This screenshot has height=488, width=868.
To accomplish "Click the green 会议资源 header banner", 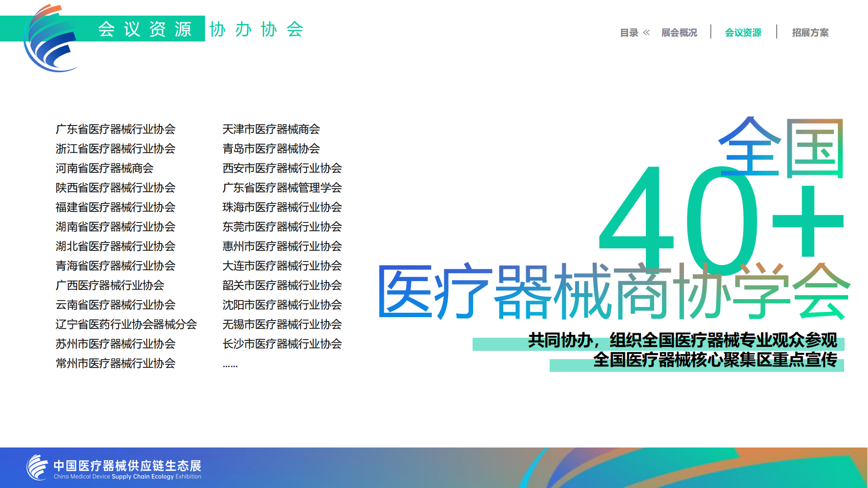I will 145,29.
